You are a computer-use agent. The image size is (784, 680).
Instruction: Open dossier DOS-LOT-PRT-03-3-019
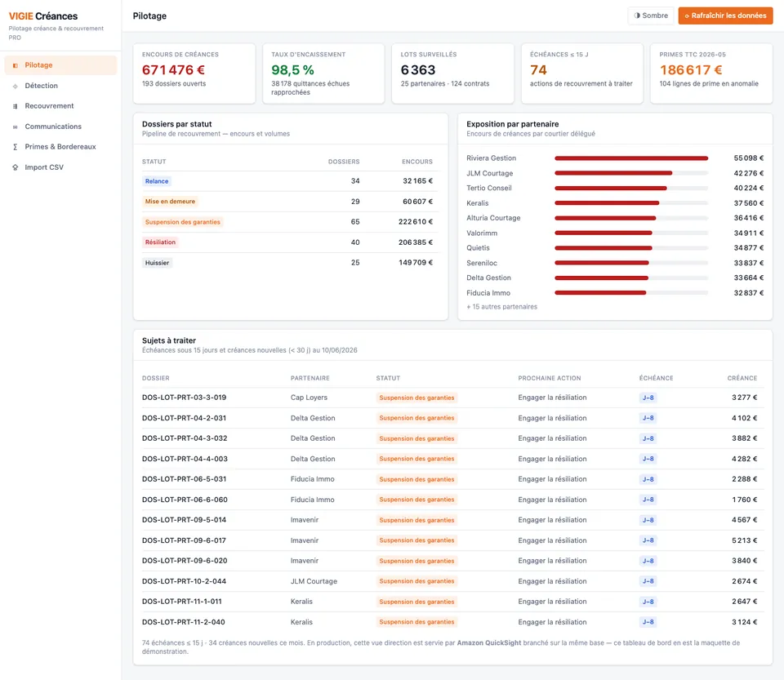pos(184,398)
